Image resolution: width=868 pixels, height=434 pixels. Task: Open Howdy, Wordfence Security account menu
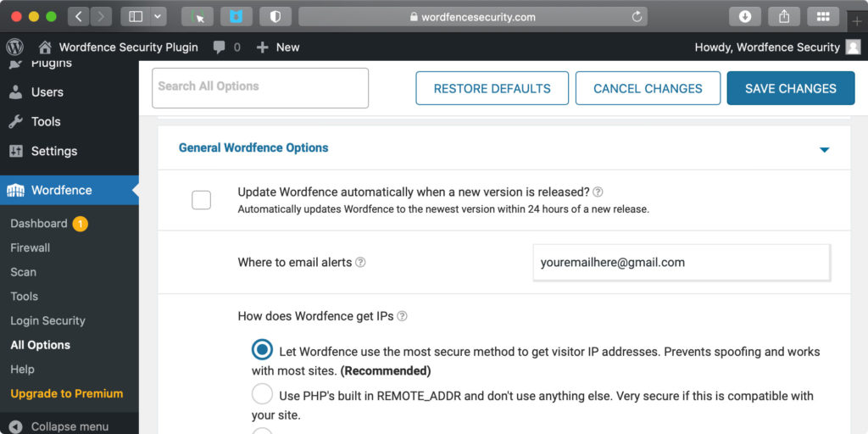pos(767,47)
